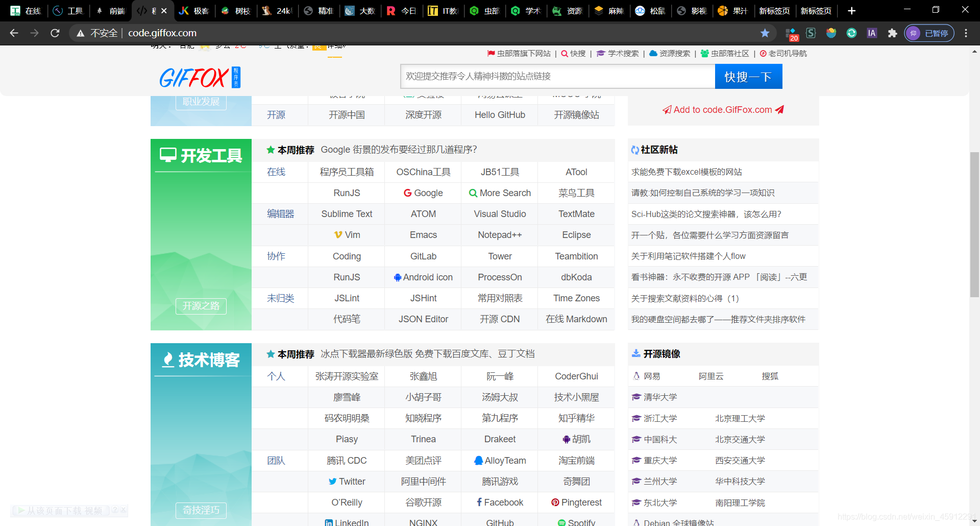Open the Extensions puzzle icon
This screenshot has height=526, width=980.
(x=892, y=33)
